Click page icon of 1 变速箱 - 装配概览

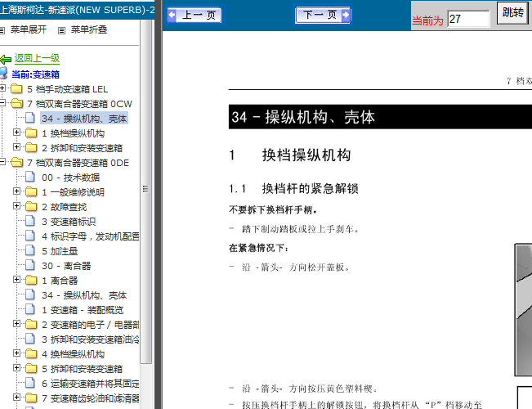click(x=30, y=309)
